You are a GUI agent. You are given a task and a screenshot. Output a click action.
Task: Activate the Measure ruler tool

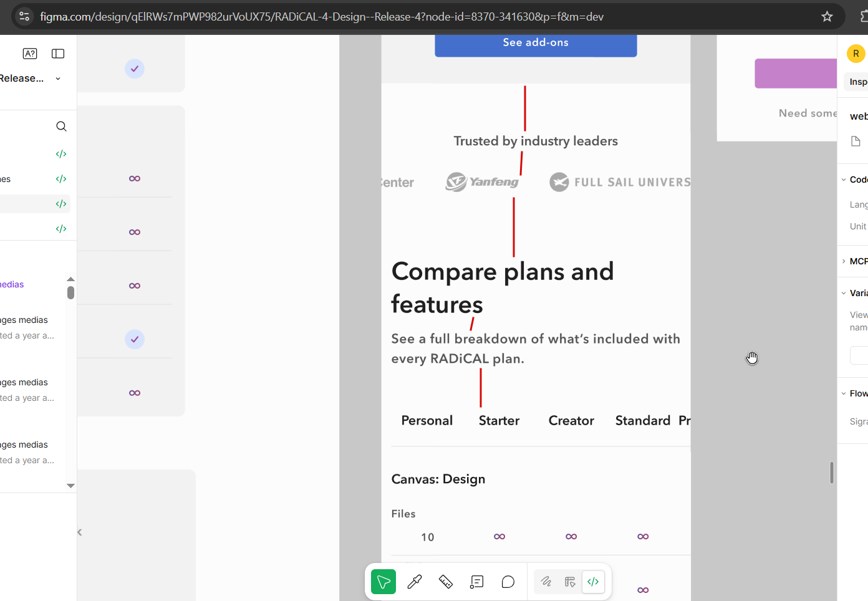point(446,582)
